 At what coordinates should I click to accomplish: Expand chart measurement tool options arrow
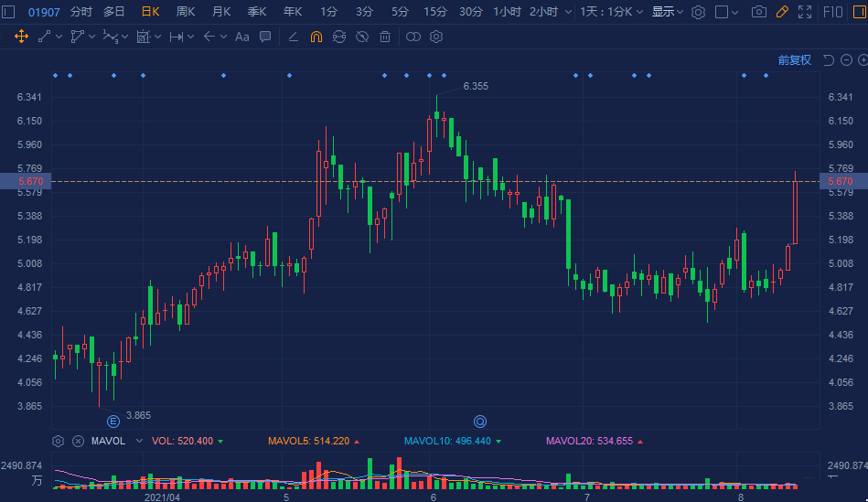(157, 37)
